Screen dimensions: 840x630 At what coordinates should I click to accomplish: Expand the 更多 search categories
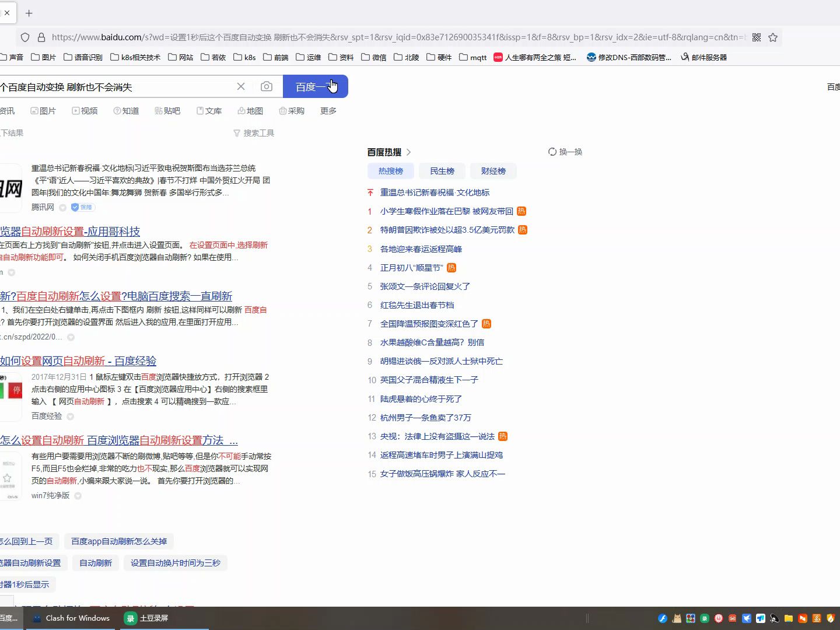[328, 111]
